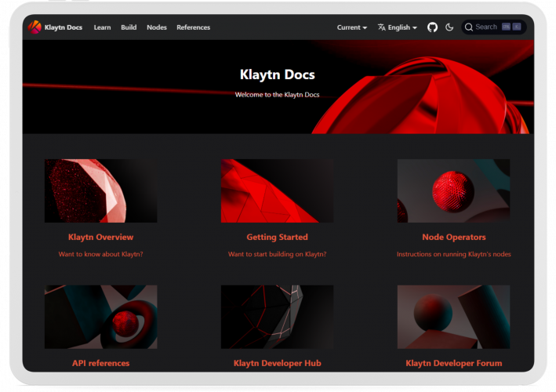
Task: Open the GitHub repository icon
Action: pos(432,27)
